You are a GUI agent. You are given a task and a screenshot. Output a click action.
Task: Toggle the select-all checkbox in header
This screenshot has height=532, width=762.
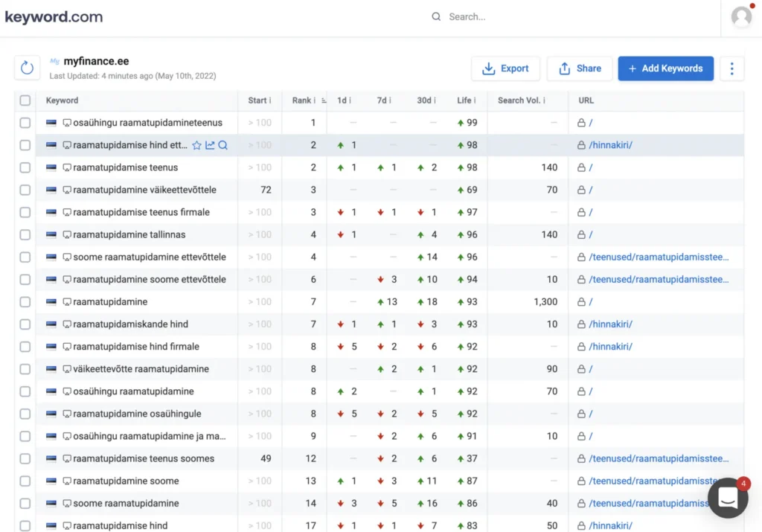(25, 100)
